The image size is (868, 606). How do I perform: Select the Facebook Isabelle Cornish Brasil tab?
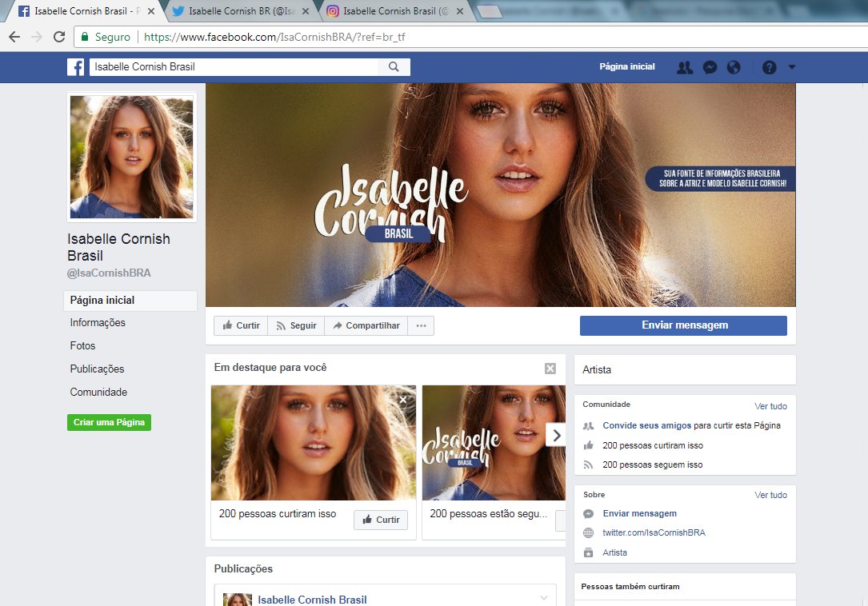83,11
